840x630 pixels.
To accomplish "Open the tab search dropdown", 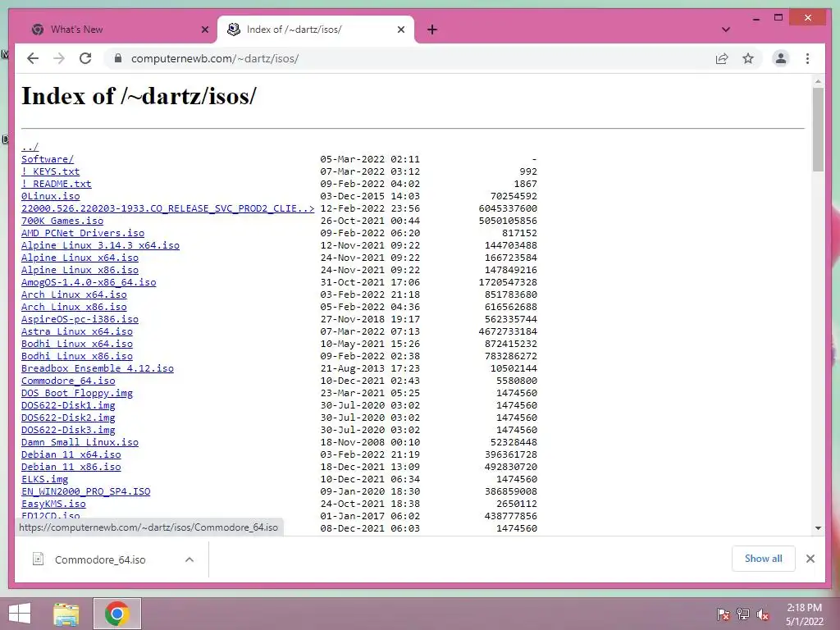I will [726, 30].
